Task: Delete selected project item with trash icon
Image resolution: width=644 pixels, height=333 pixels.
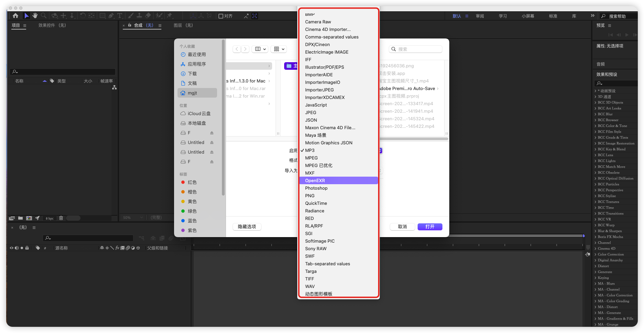Action: (x=61, y=218)
